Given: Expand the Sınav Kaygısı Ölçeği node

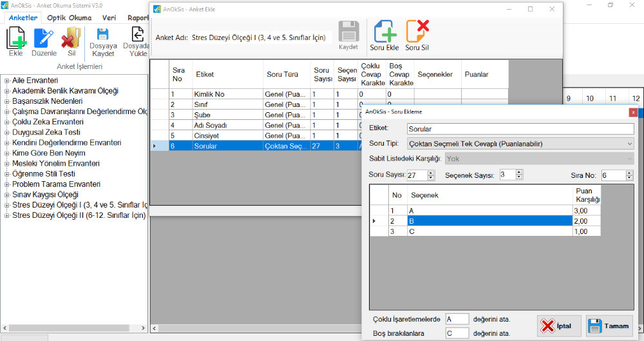Looking at the screenshot, I should [x=6, y=195].
